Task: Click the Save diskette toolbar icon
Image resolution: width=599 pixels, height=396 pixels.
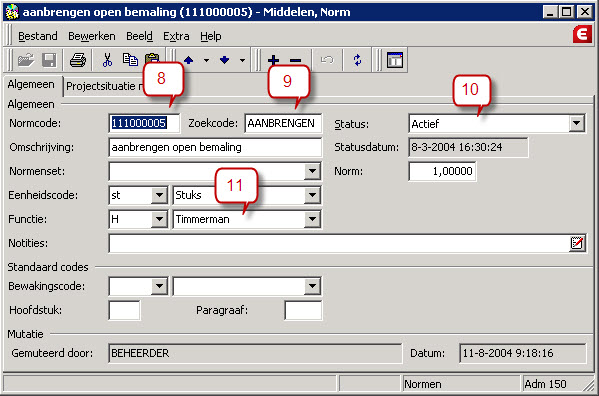Action: (x=49, y=60)
